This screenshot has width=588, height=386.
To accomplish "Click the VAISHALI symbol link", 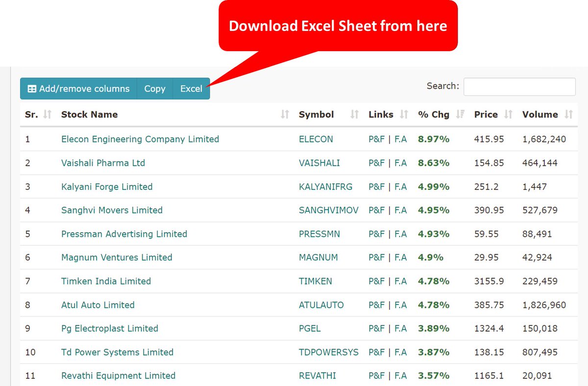I will click(x=319, y=163).
